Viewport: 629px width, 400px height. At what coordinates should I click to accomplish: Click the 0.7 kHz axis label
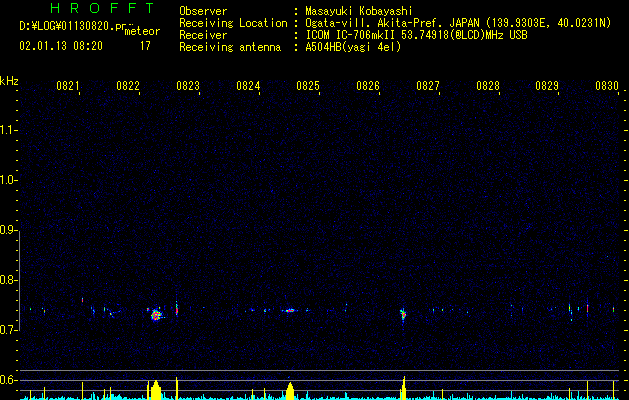point(8,330)
